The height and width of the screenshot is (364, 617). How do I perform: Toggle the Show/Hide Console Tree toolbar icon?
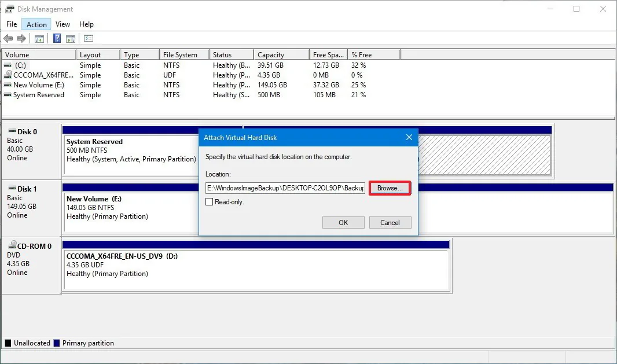[x=39, y=39]
